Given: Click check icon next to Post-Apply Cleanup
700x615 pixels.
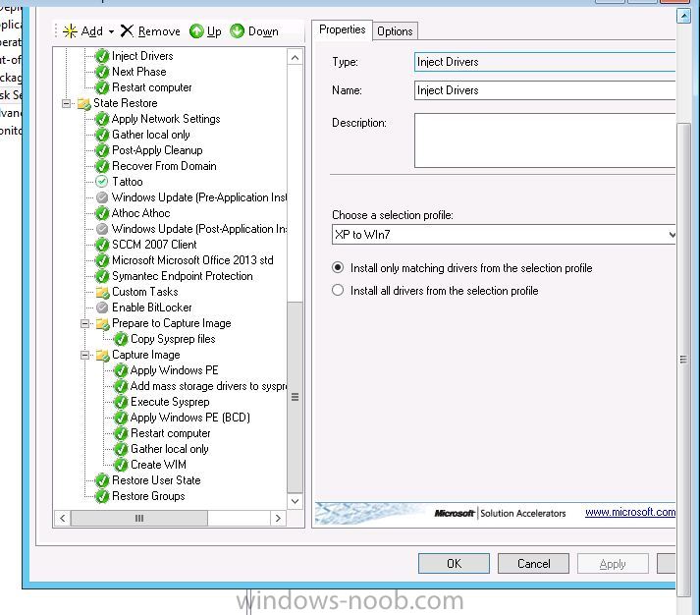Looking at the screenshot, I should click(x=102, y=150).
